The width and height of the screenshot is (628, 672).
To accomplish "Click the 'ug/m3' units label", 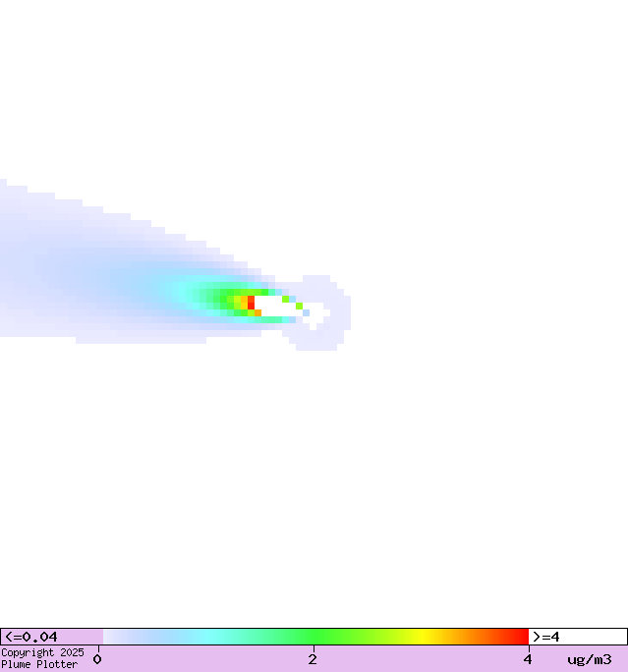I will tap(589, 659).
